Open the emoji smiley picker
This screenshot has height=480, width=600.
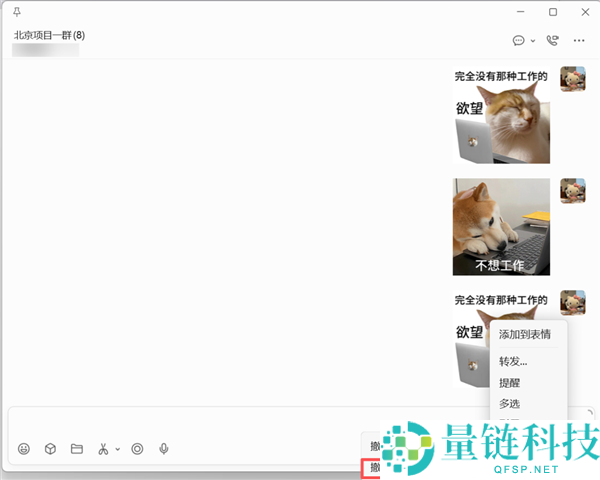[24, 449]
